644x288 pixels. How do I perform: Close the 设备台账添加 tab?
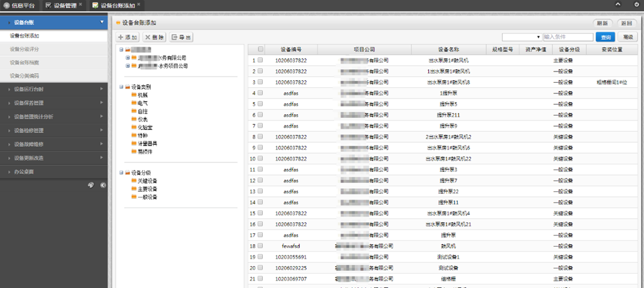click(x=139, y=4)
